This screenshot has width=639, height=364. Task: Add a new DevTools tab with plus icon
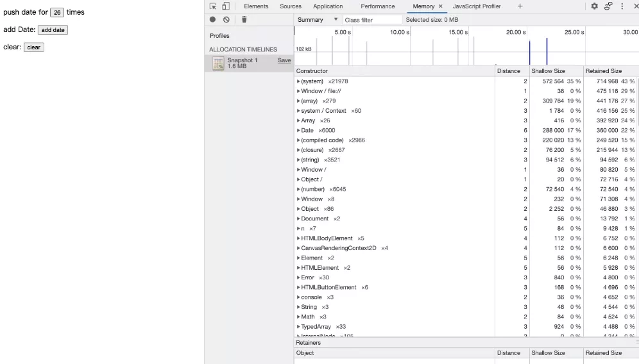click(520, 6)
